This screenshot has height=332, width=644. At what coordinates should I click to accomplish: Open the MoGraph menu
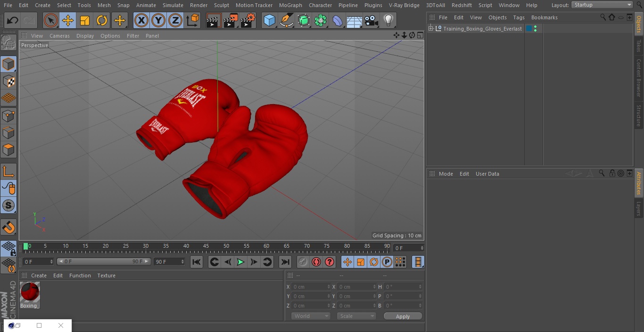click(x=290, y=5)
